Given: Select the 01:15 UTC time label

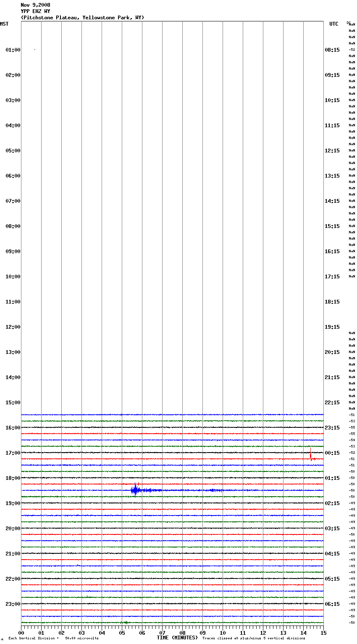Looking at the screenshot, I should click(x=332, y=478).
